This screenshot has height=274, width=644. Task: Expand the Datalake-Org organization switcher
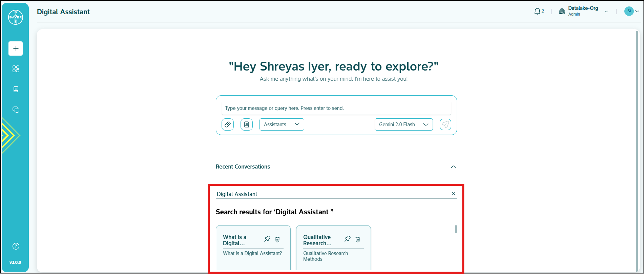(x=606, y=12)
